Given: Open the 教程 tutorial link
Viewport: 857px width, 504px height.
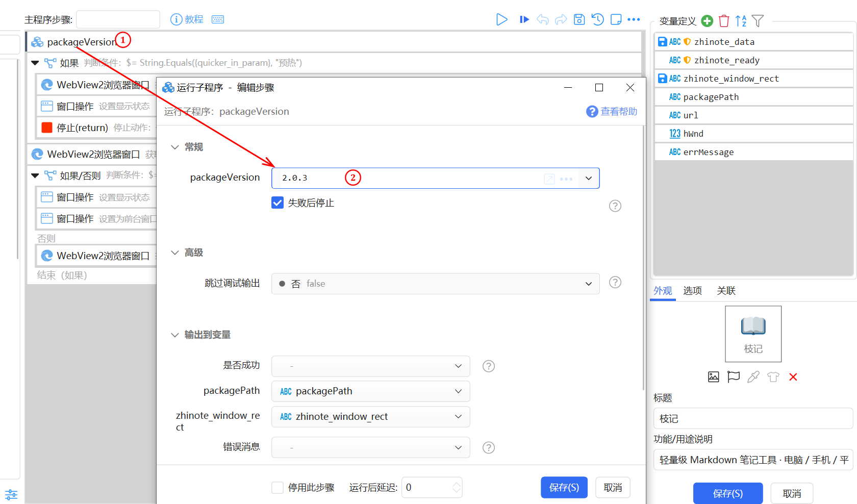Looking at the screenshot, I should (187, 19).
